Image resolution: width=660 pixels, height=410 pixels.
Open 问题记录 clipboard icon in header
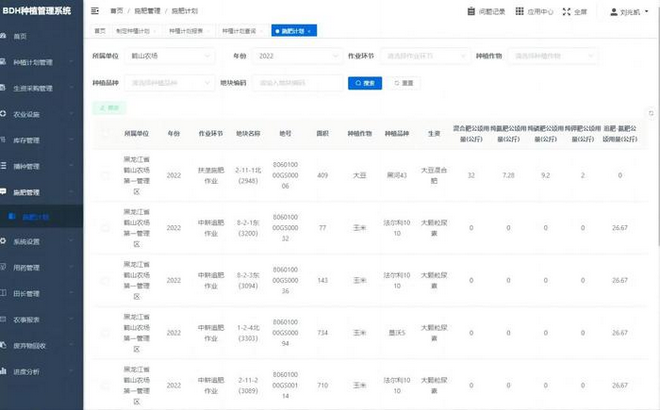(x=472, y=12)
